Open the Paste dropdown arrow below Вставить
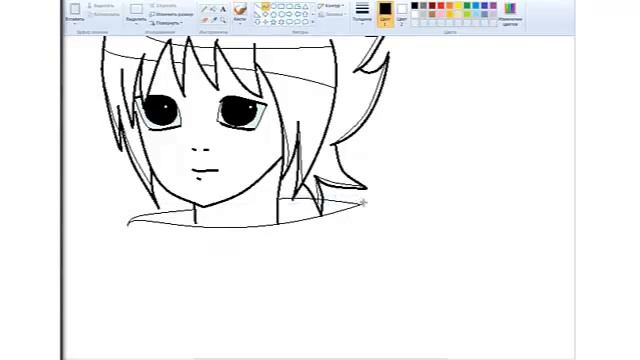 click(x=75, y=24)
